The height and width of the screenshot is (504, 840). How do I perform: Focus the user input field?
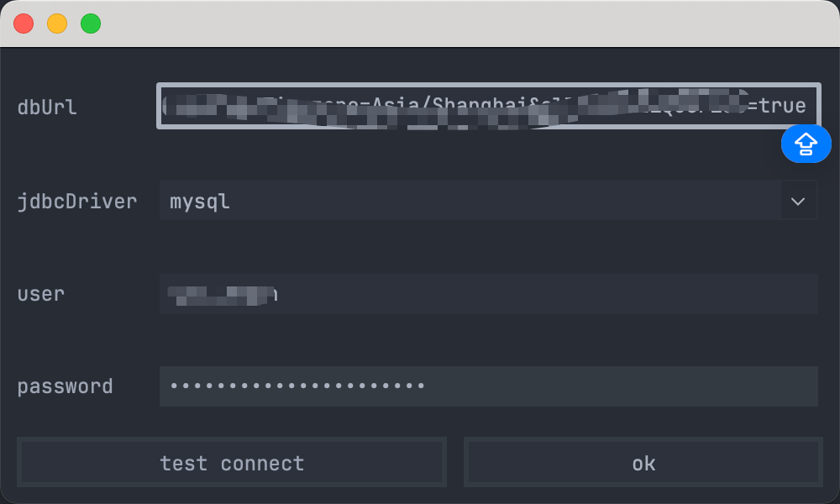pos(489,294)
